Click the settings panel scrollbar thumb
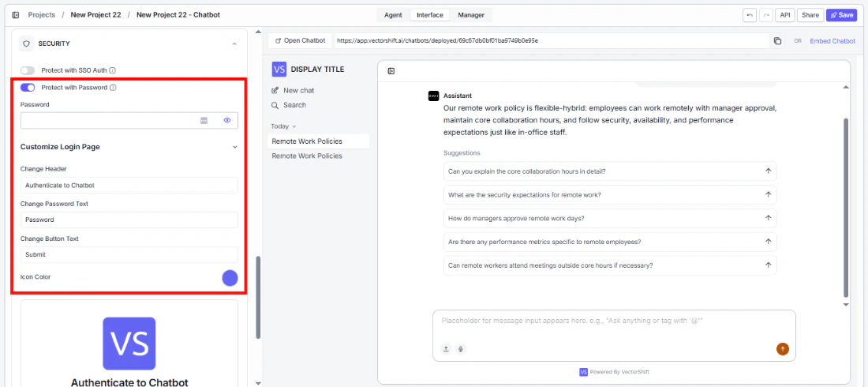This screenshot has height=387, width=868. [258, 297]
